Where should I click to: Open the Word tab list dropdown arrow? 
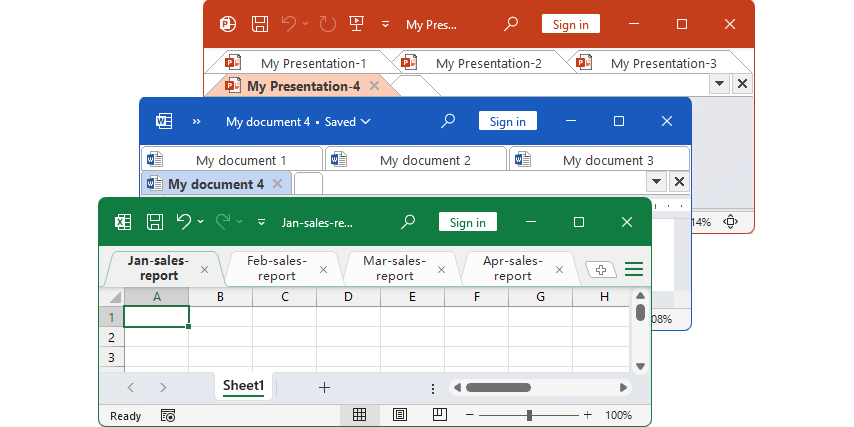(x=655, y=182)
